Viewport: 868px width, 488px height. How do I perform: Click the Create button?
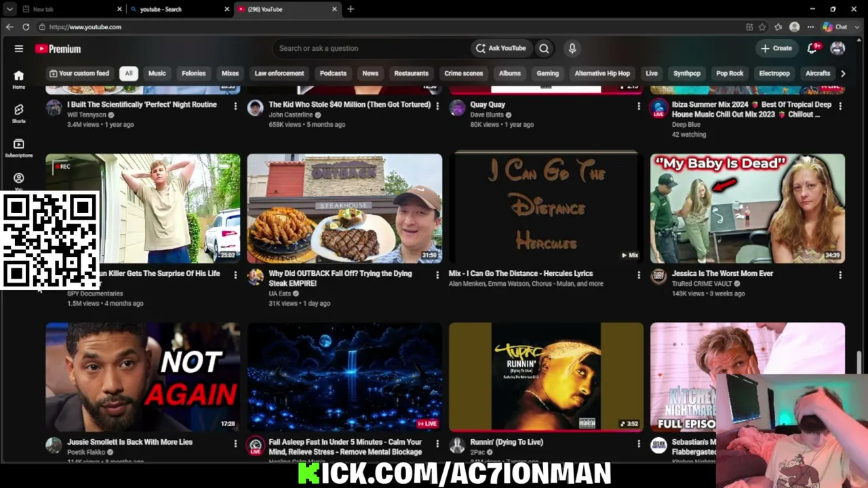tap(776, 48)
